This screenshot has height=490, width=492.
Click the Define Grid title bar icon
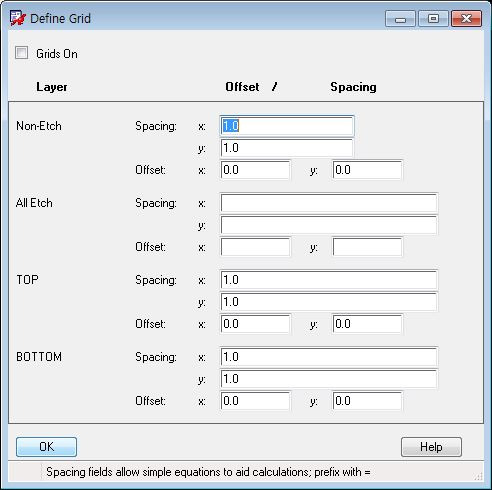[17, 18]
